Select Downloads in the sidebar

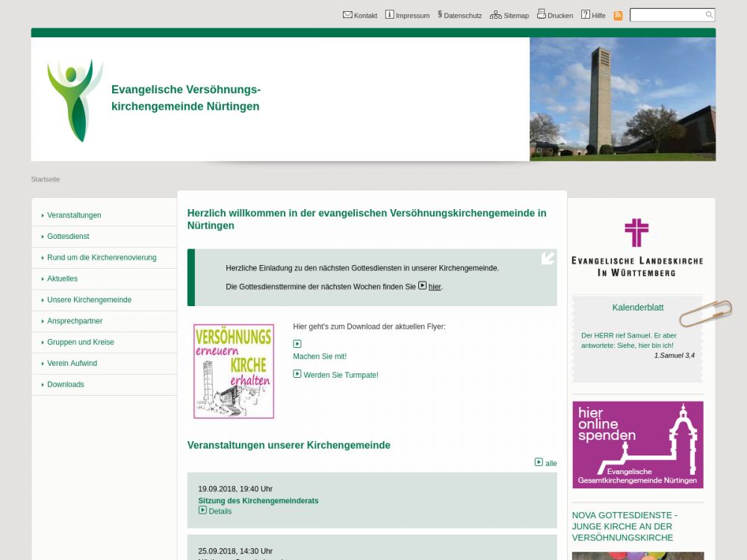(66, 385)
